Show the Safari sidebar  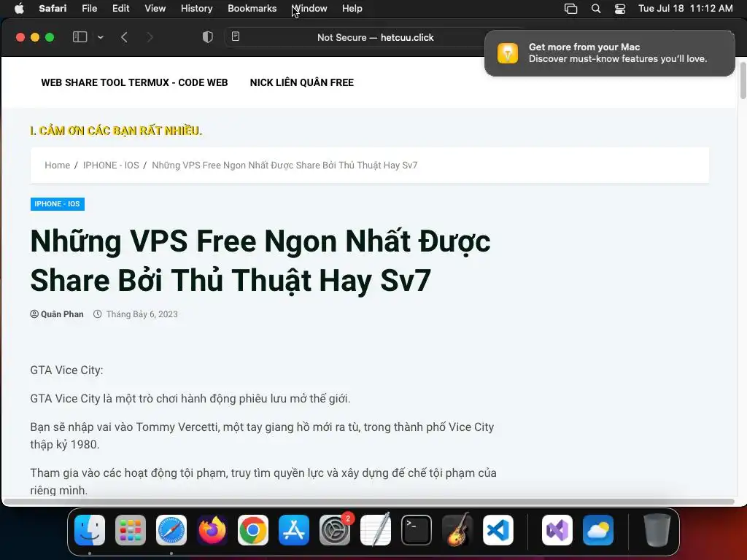click(80, 37)
